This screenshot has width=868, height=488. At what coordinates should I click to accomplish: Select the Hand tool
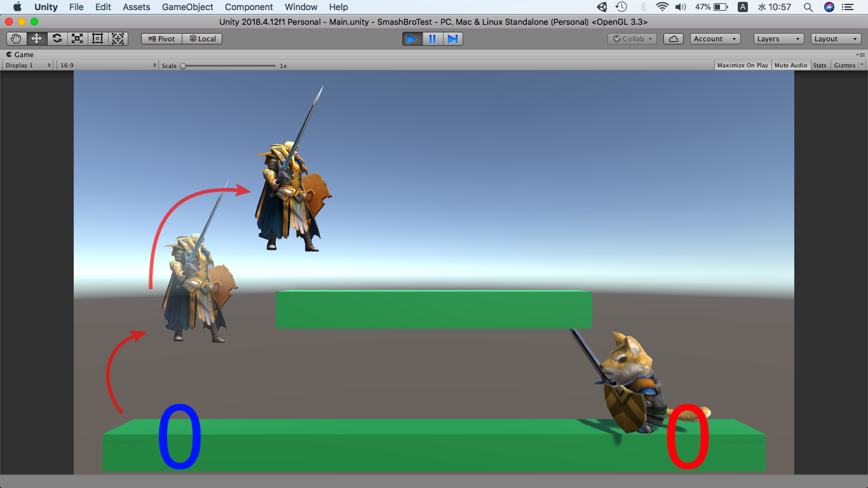17,39
